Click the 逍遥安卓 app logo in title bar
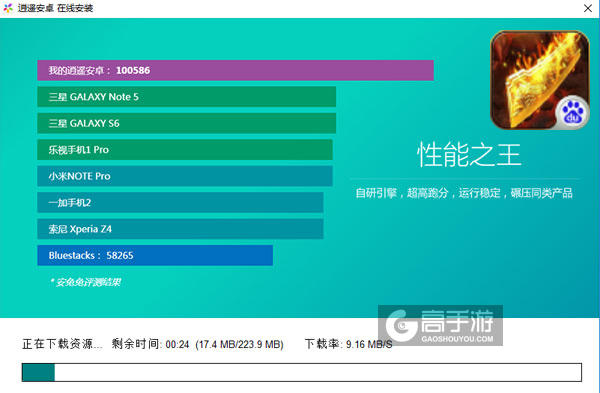This screenshot has width=600, height=393. click(8, 8)
